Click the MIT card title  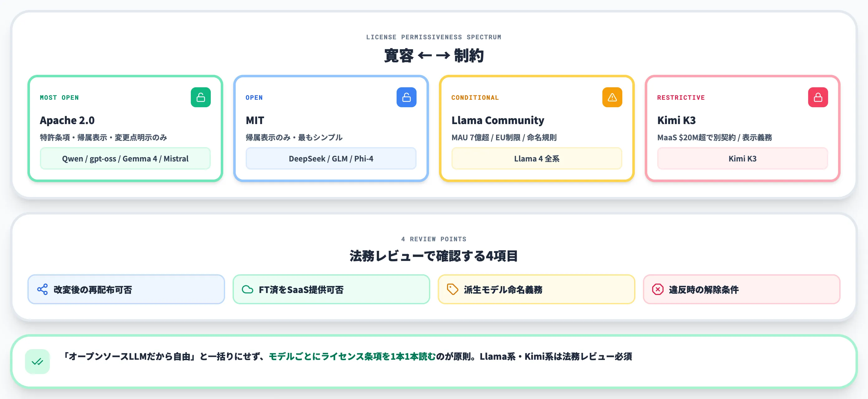[x=255, y=120]
